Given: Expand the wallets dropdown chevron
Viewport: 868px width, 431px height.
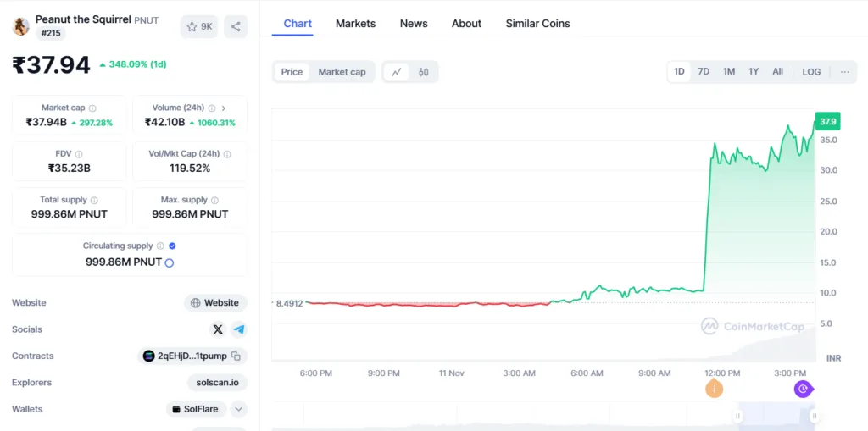Looking at the screenshot, I should (238, 410).
